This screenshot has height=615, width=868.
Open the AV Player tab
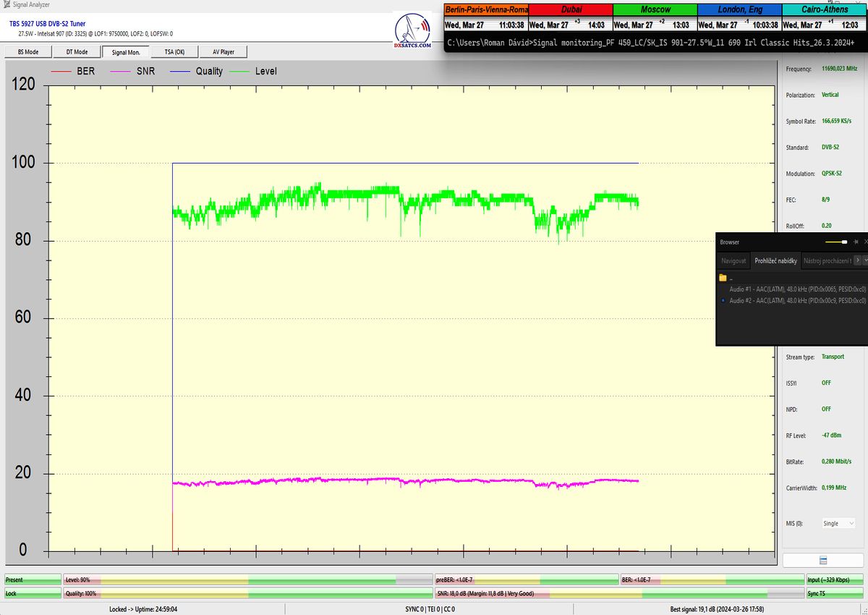pyautogui.click(x=224, y=52)
